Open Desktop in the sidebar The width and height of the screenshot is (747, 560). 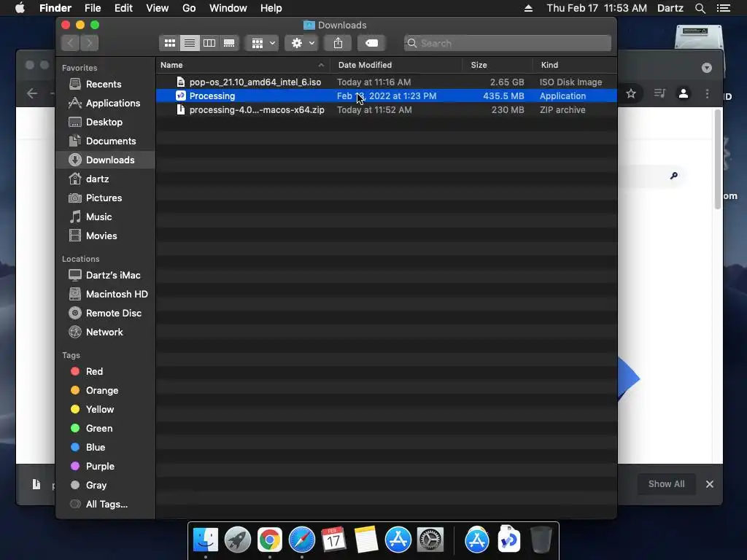105,122
